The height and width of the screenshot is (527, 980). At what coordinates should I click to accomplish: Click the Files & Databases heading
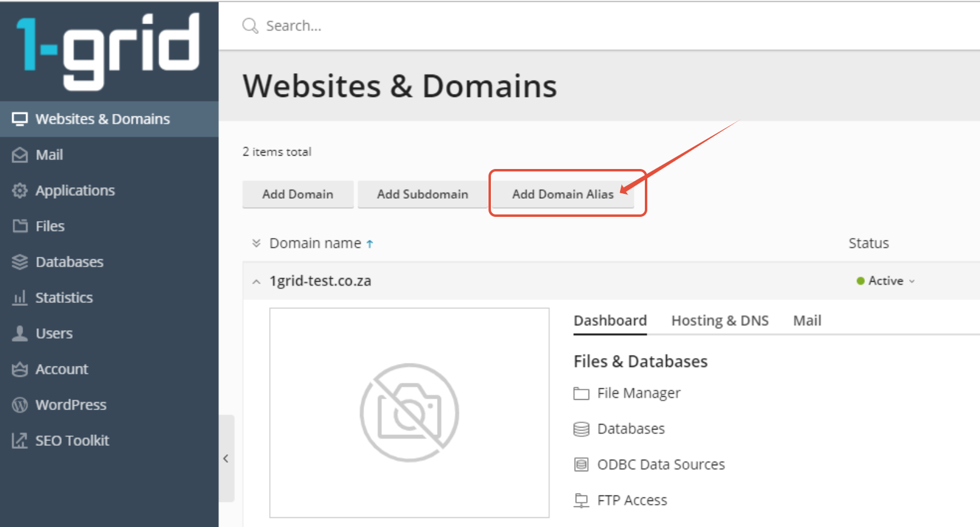click(x=641, y=361)
